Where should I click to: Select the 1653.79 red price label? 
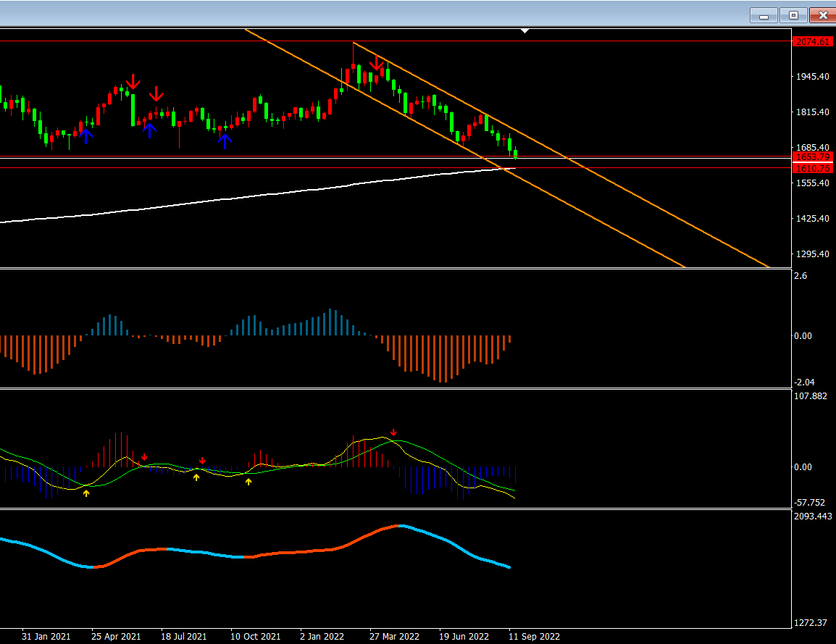coord(813,156)
